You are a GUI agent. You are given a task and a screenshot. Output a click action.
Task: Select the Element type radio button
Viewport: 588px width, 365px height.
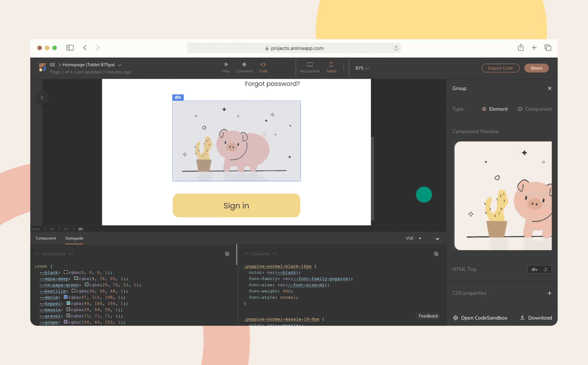point(484,109)
